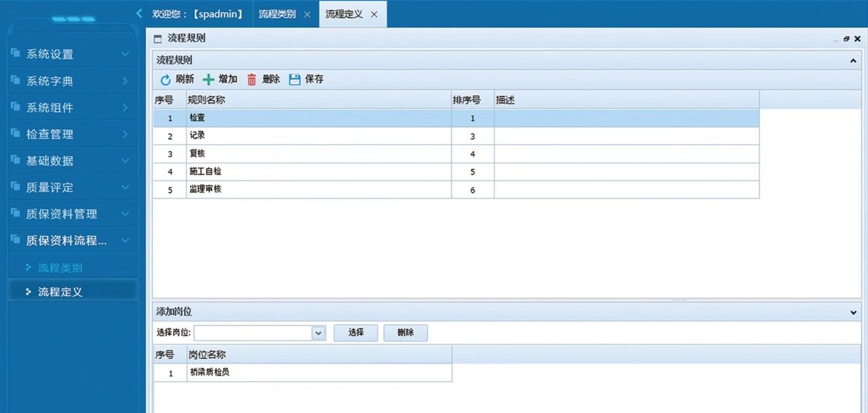Expand the 质保资料管理 menu chevron
Screen dimensions: 868x413
125,214
